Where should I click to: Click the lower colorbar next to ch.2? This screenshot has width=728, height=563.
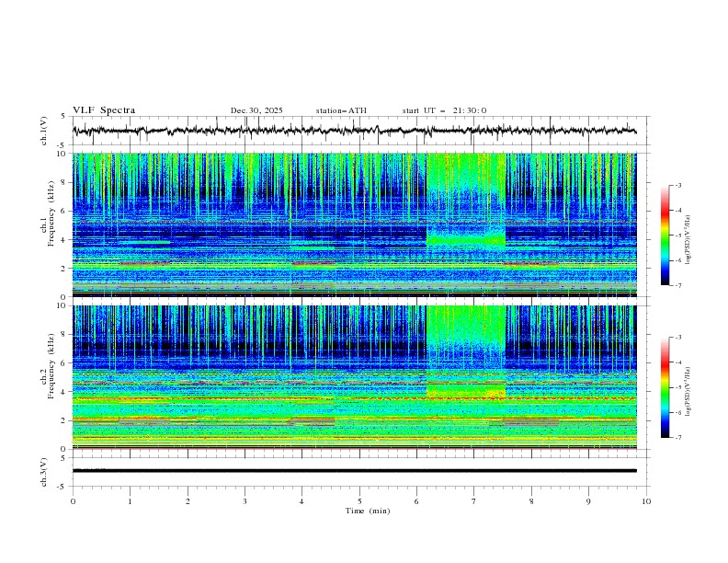tap(665, 387)
